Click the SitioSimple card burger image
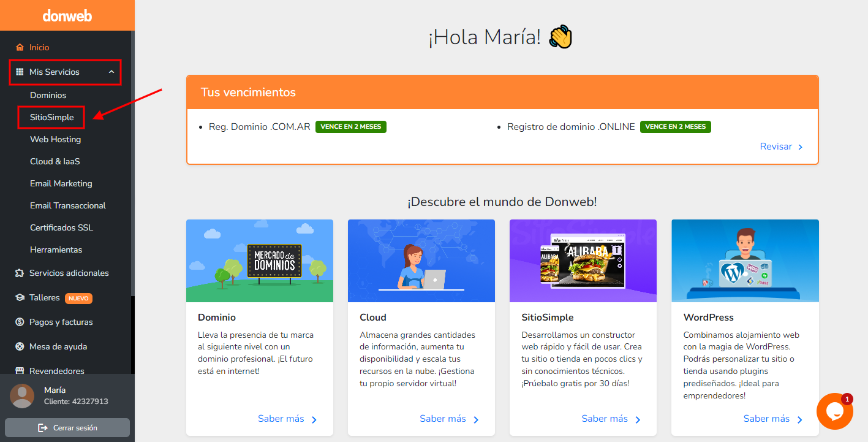868x442 pixels. click(583, 261)
